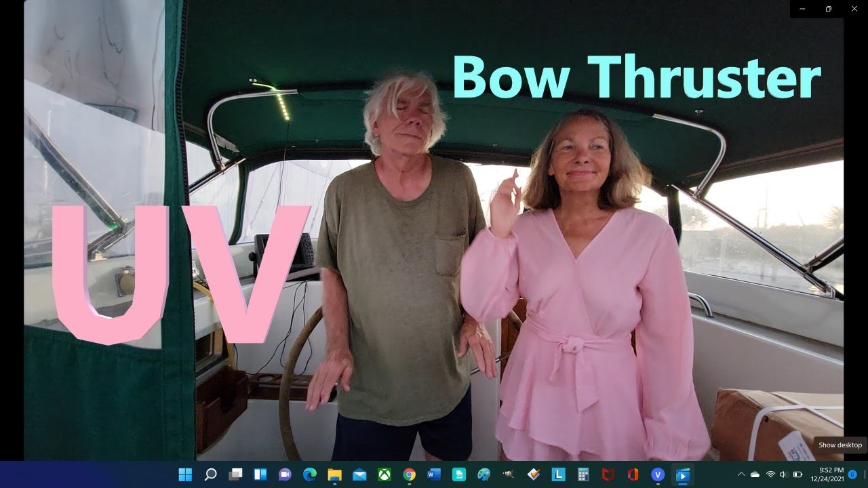Open the Calculator taskbar icon
Screen dimensions: 868x488
583,474
